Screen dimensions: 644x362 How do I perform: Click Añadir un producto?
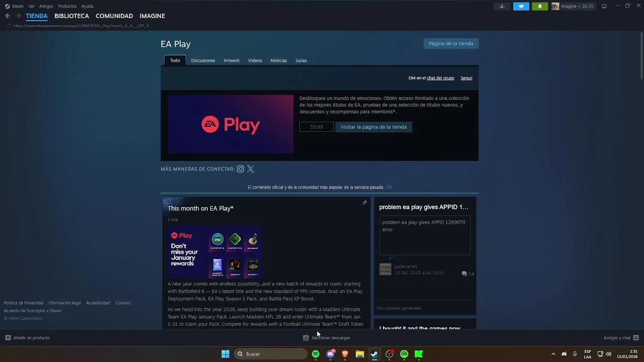pos(28,338)
